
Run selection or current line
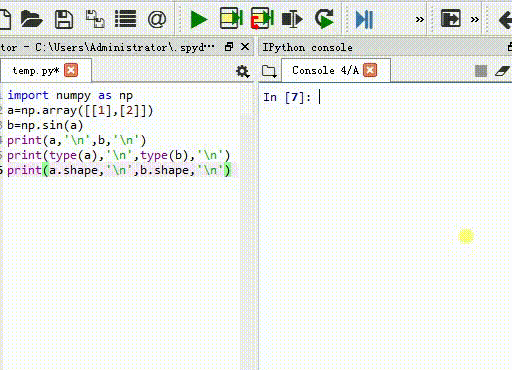click(x=292, y=19)
